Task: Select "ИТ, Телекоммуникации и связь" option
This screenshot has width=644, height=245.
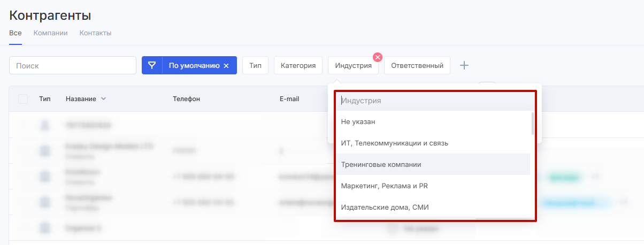Action: 394,143
